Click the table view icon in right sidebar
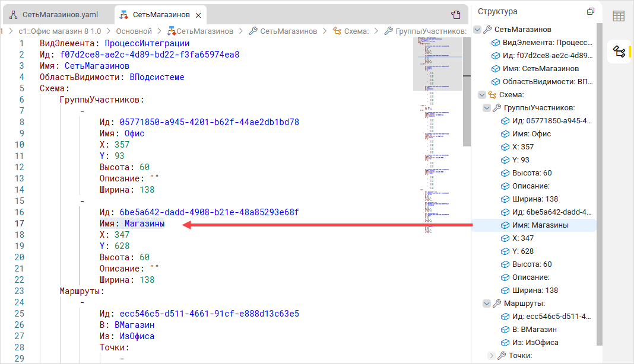Screen dimensions: 634x364 click(x=619, y=16)
